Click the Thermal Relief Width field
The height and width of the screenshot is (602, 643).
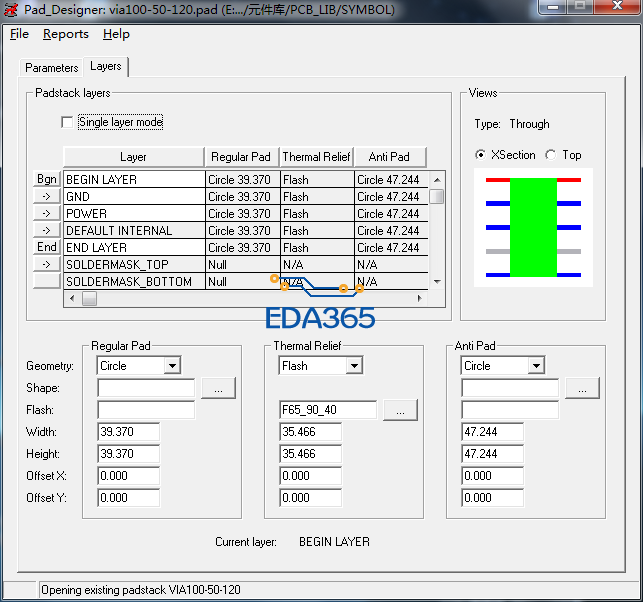(x=310, y=432)
